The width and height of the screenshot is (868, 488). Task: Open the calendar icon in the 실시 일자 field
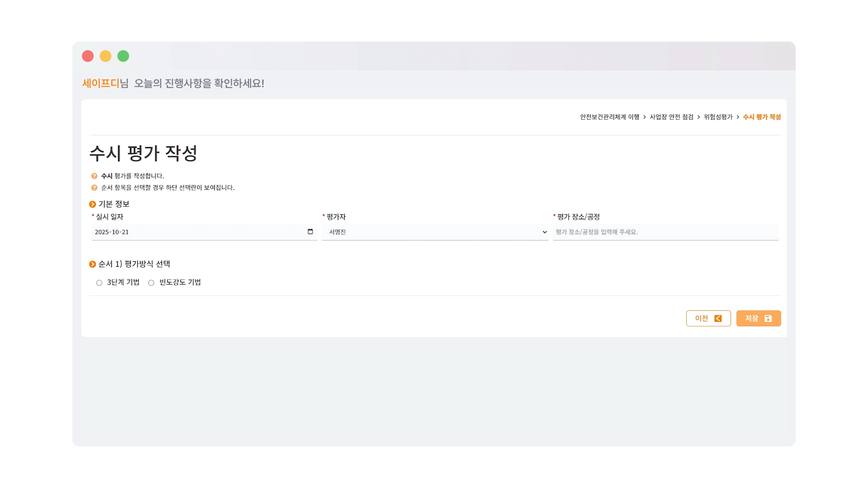[x=310, y=231]
